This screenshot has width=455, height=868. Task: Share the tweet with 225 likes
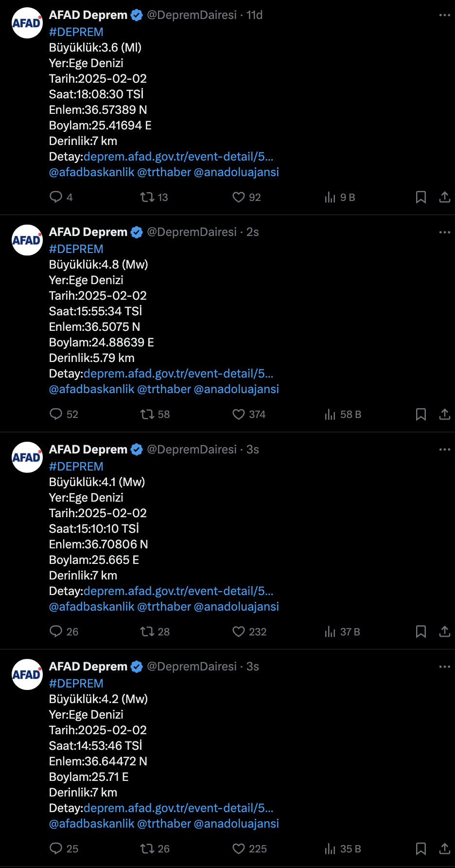(445, 849)
